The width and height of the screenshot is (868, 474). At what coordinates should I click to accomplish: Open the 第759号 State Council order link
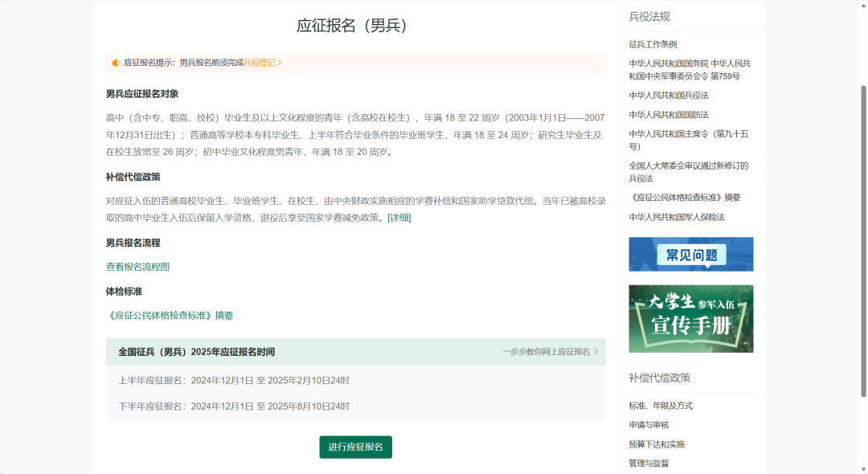coord(690,70)
